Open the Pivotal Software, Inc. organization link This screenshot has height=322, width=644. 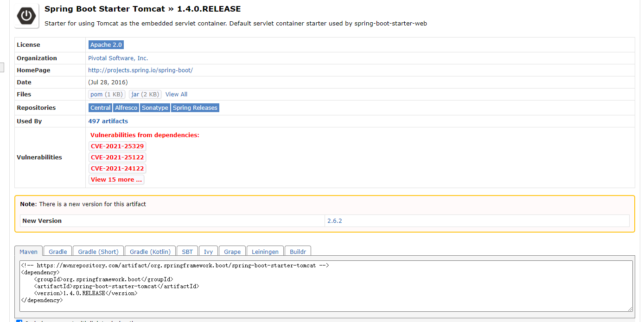[x=118, y=58]
